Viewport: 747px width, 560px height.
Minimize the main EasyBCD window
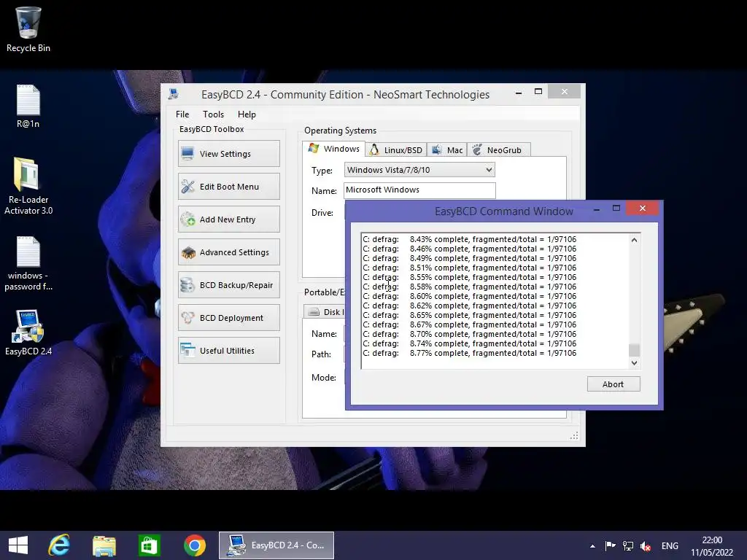(x=519, y=93)
